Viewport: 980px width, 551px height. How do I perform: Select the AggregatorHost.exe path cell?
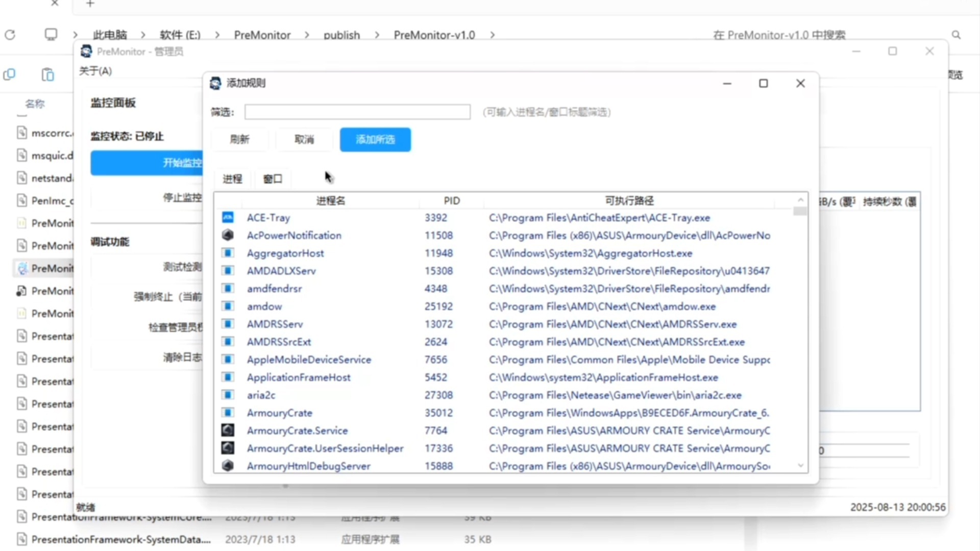pyautogui.click(x=591, y=253)
